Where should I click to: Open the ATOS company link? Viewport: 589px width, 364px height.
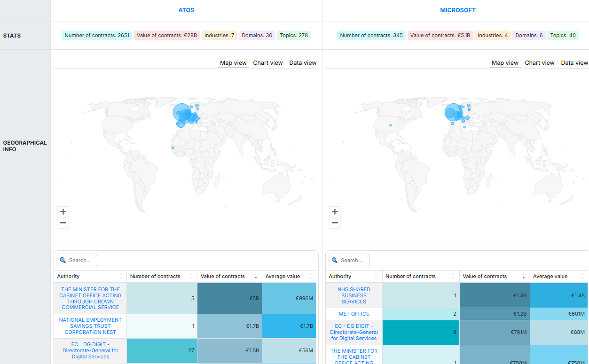186,10
